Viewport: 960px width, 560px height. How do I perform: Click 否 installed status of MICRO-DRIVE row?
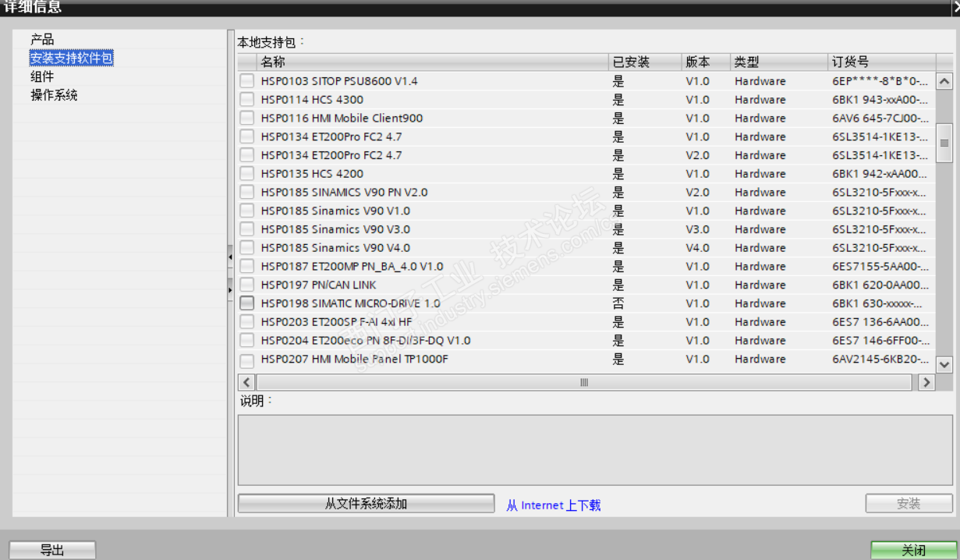pos(618,303)
